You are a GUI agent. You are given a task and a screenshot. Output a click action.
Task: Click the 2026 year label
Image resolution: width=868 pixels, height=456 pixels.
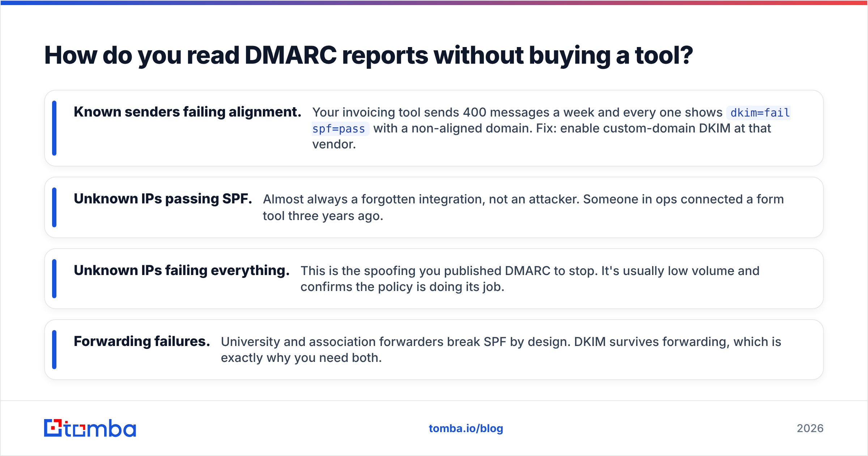pyautogui.click(x=810, y=428)
